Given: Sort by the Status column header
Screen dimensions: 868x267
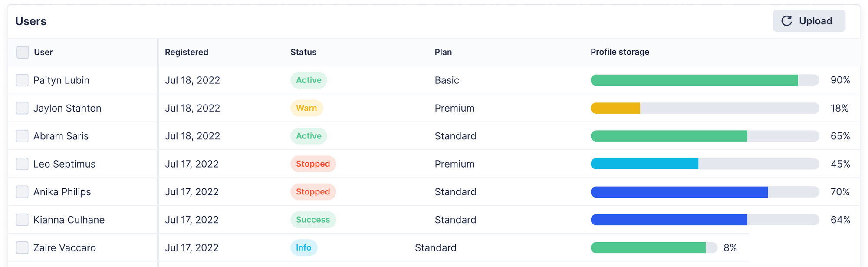Looking at the screenshot, I should point(303,52).
